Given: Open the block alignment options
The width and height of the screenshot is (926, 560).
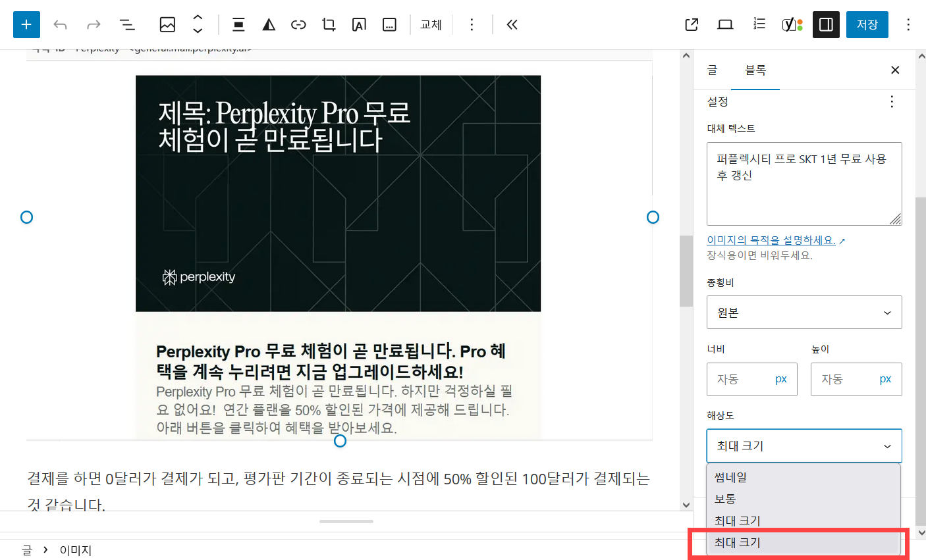Looking at the screenshot, I should (x=238, y=25).
